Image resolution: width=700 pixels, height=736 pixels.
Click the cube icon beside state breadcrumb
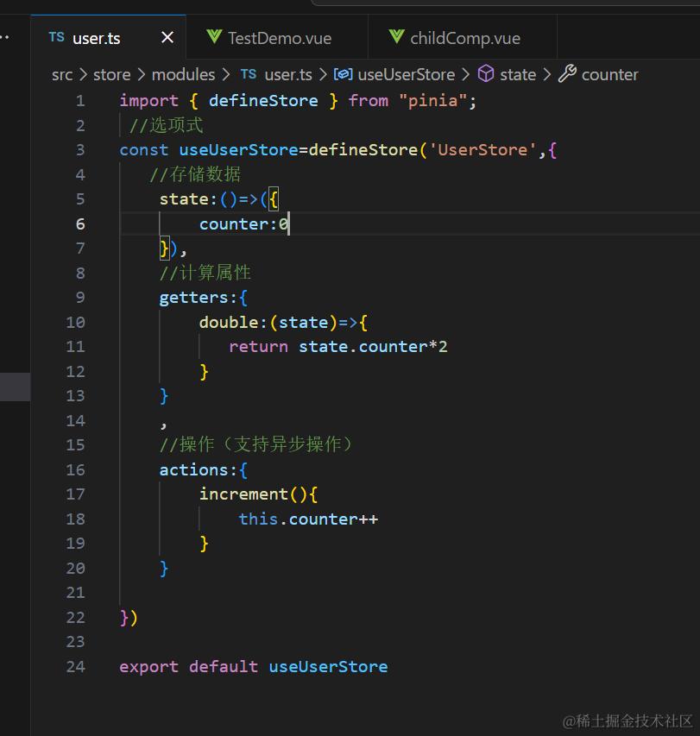486,73
